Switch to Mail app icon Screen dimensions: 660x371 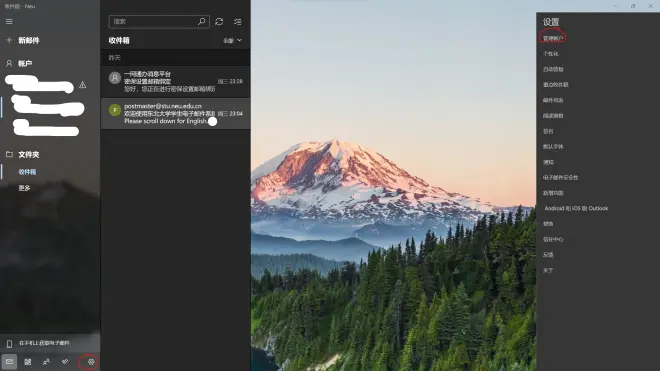[9, 362]
